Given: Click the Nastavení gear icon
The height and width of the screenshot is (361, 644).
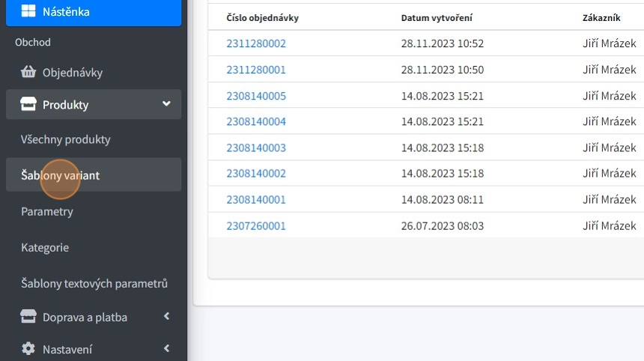Looking at the screenshot, I should pyautogui.click(x=28, y=349).
